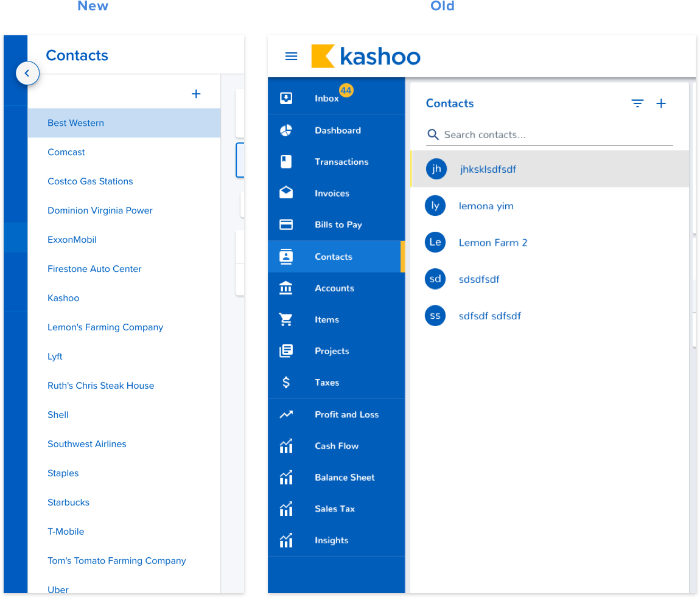Select contact Lemon Farm 2

click(550, 242)
